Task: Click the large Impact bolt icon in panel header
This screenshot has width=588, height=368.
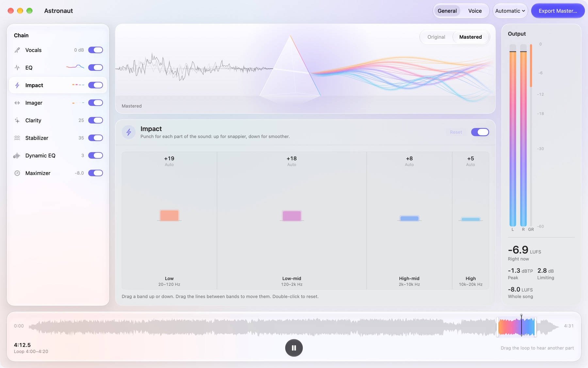Action: point(129,132)
